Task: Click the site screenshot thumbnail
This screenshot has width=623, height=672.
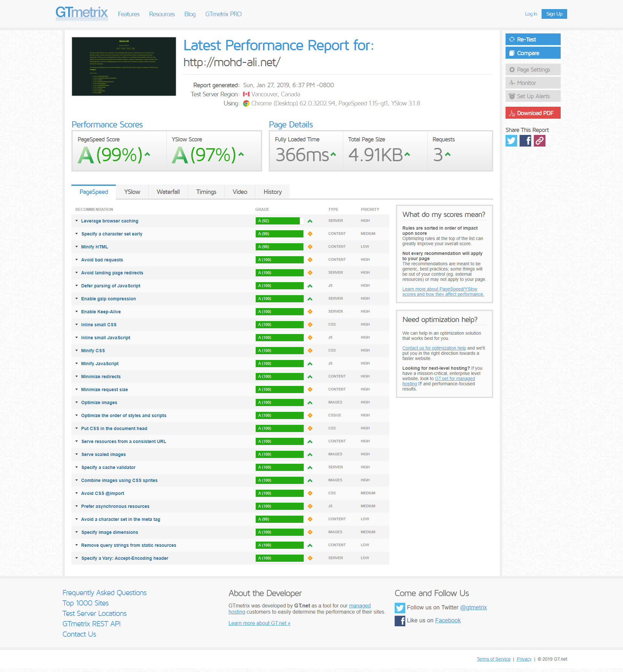Action: point(124,67)
